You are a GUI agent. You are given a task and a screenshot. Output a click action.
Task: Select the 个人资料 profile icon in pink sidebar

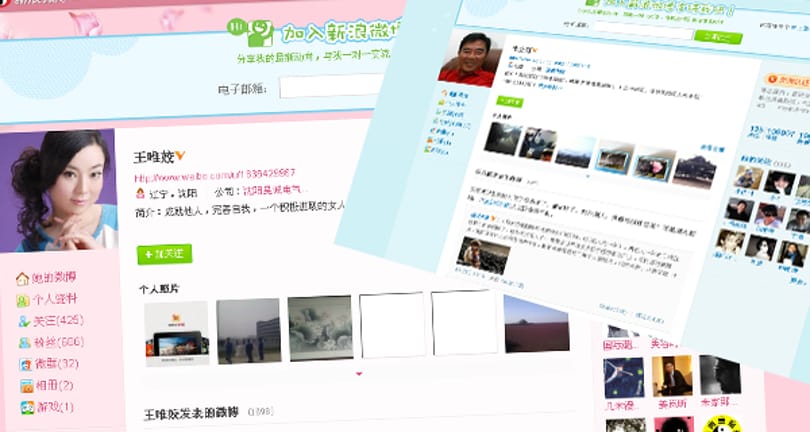[22, 300]
